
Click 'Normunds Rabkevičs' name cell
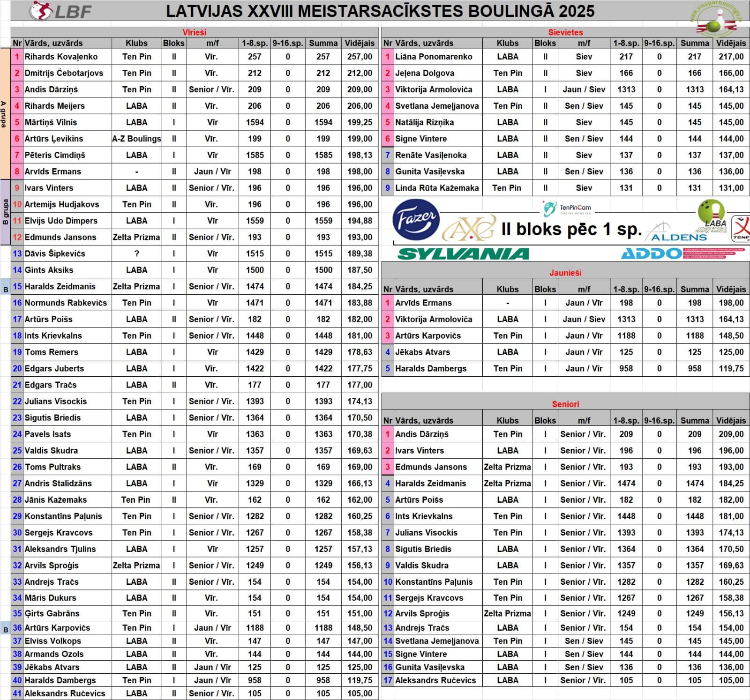click(68, 303)
